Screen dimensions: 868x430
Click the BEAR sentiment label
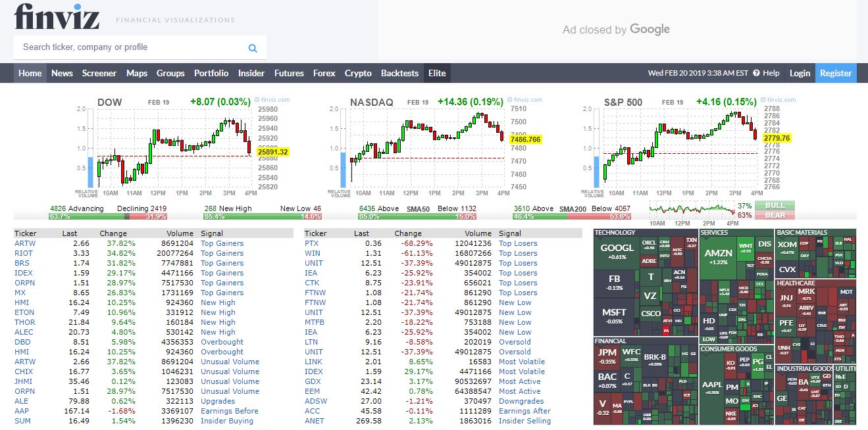775,215
